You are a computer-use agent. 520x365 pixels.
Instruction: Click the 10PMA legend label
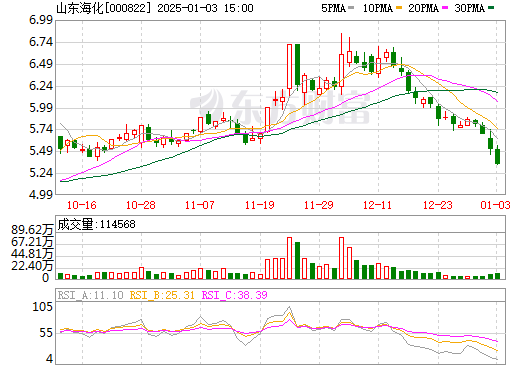378,8
